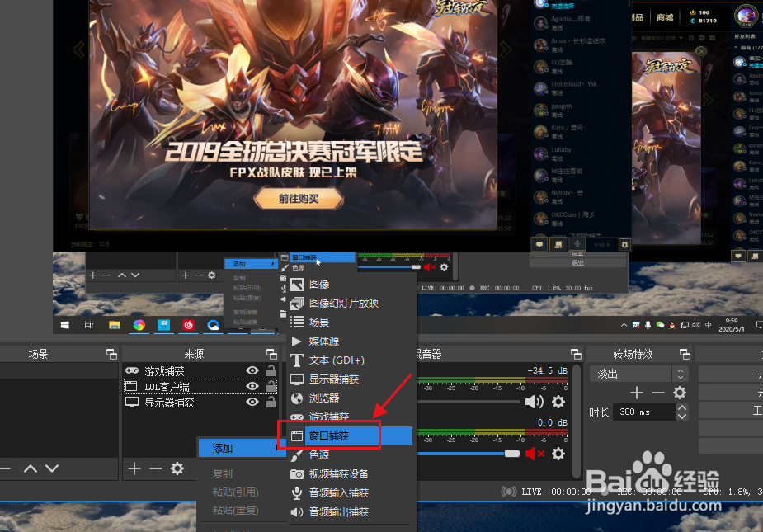Choose 图像 from the add-source submenu
The image size is (763, 532).
[x=318, y=285]
